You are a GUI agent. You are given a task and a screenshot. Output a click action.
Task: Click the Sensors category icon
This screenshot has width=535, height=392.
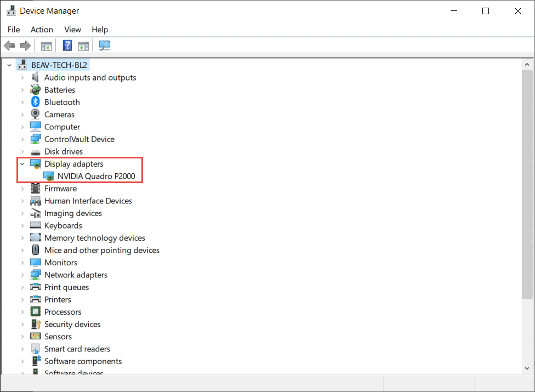coord(36,337)
